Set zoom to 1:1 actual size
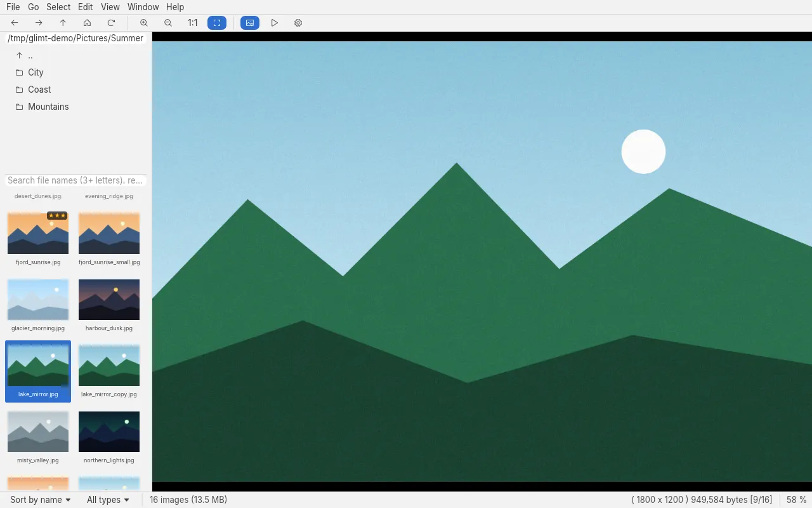The height and width of the screenshot is (508, 812). [192, 23]
